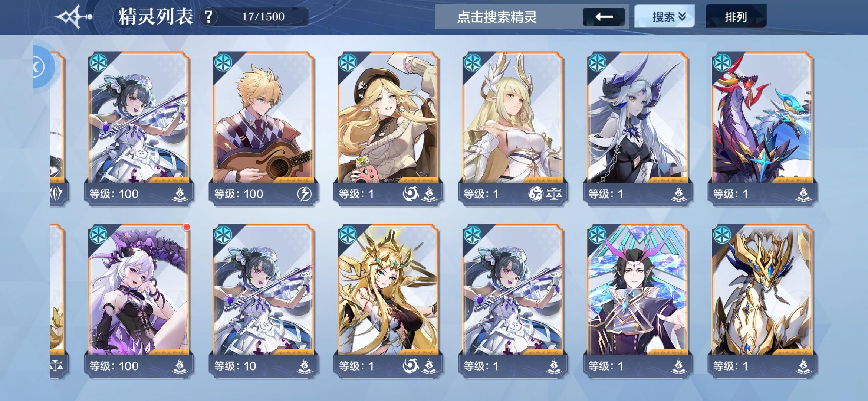This screenshot has width=868, height=401.
Task: Click the book icon on golden armored dragon card
Action: click(x=803, y=366)
